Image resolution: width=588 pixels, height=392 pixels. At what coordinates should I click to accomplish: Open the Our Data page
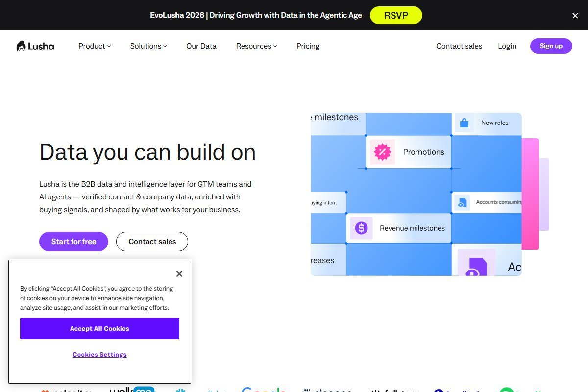point(201,46)
